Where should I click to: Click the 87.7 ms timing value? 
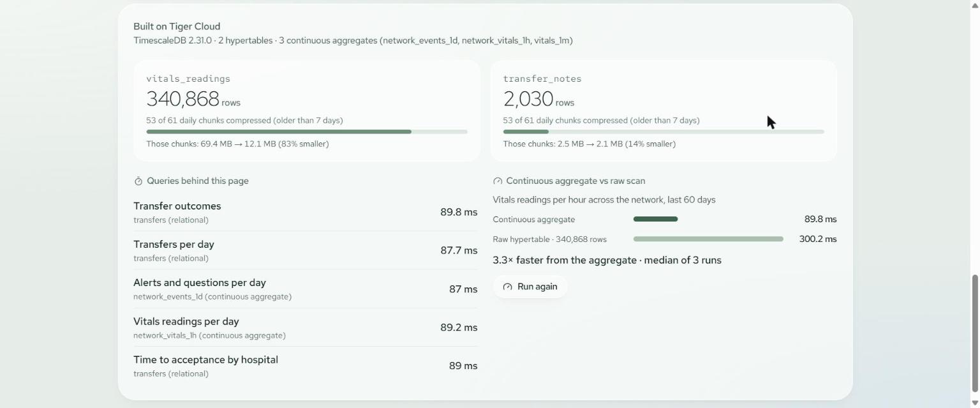(459, 250)
